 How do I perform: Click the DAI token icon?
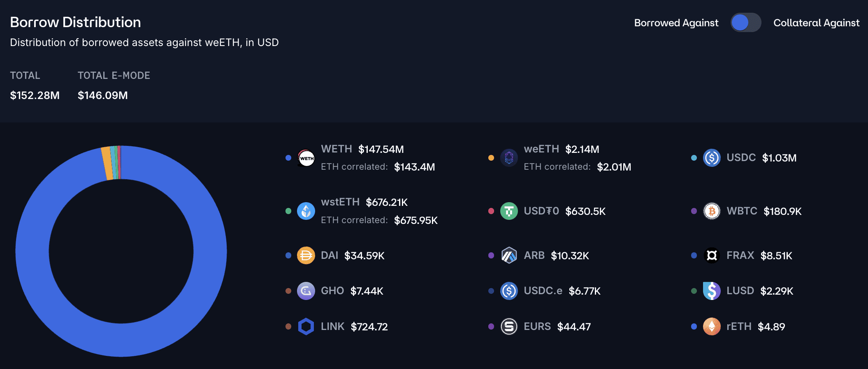[x=306, y=256]
